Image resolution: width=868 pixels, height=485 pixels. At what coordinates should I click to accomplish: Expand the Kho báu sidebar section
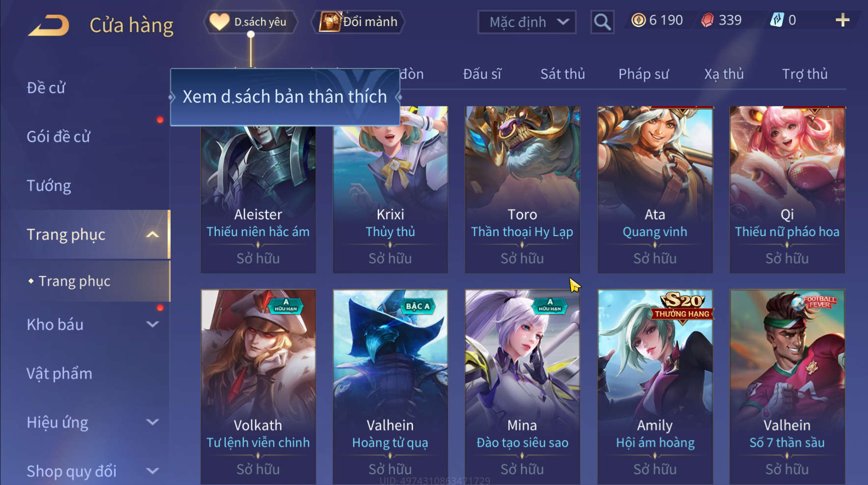(153, 324)
